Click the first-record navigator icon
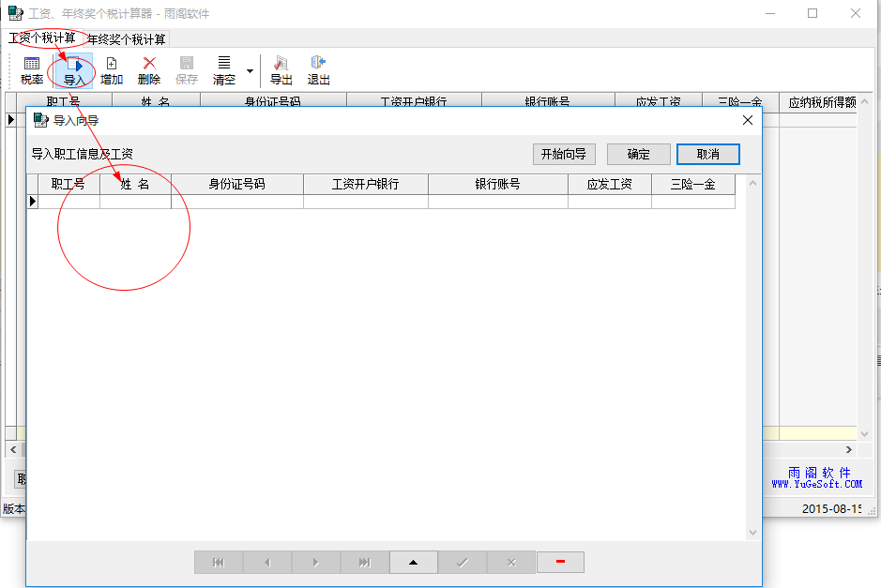The height and width of the screenshot is (588, 881). pyautogui.click(x=218, y=562)
